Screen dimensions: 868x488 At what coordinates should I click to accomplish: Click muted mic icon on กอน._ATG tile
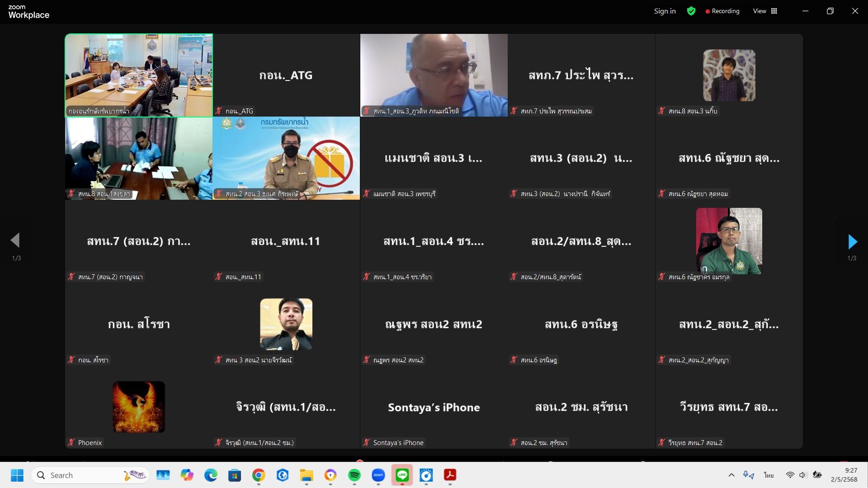219,111
